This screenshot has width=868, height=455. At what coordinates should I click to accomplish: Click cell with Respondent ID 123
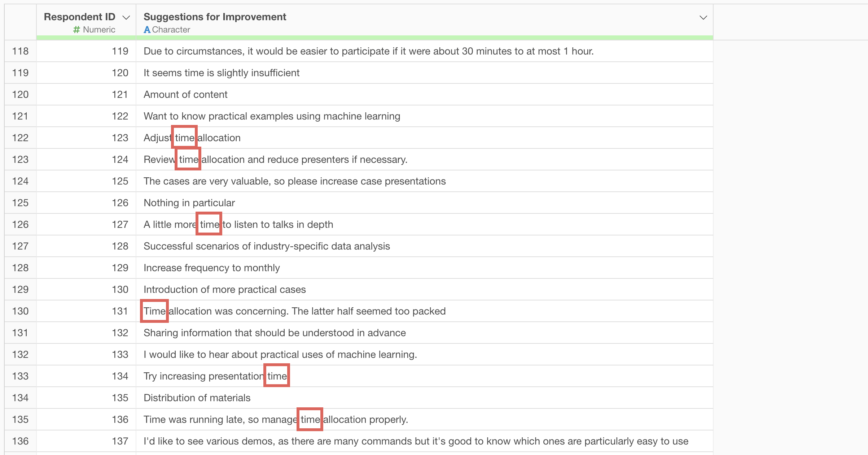(x=86, y=138)
